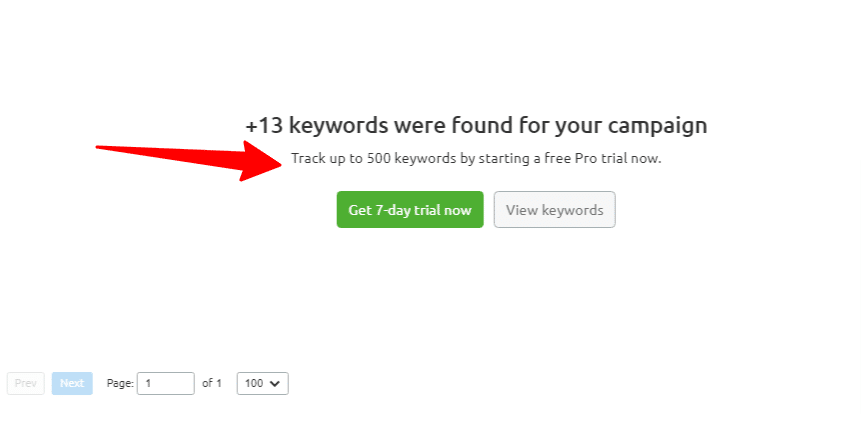Click the 'of 1' page count text
The height and width of the screenshot is (430, 861).
pyautogui.click(x=212, y=383)
